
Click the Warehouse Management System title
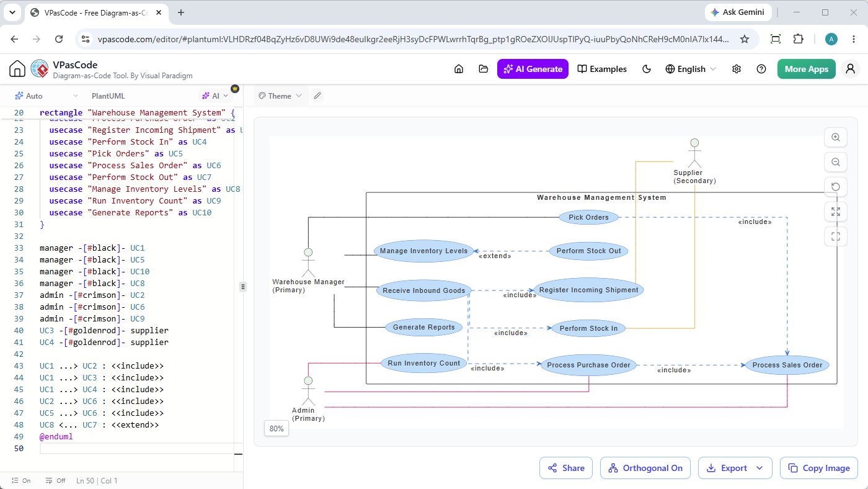pyautogui.click(x=601, y=197)
